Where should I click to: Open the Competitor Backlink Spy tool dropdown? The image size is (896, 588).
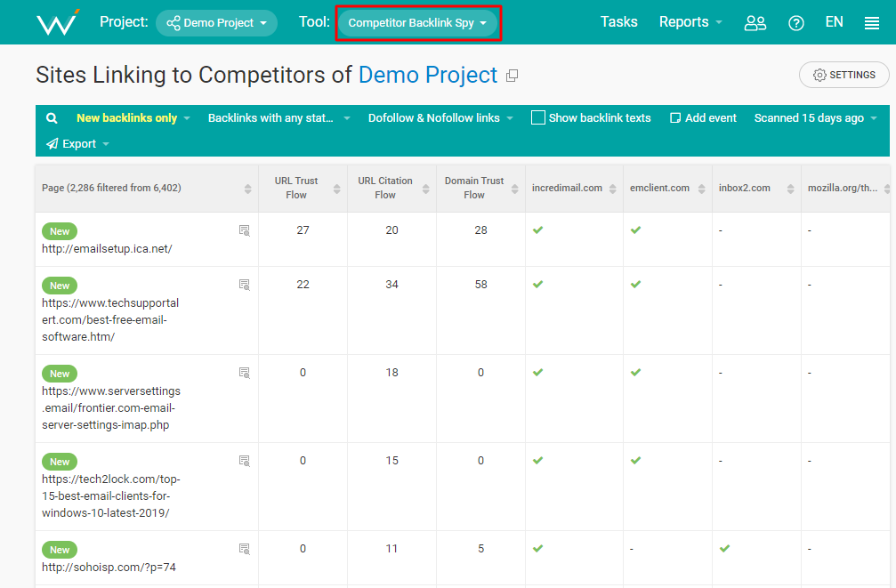pyautogui.click(x=417, y=23)
